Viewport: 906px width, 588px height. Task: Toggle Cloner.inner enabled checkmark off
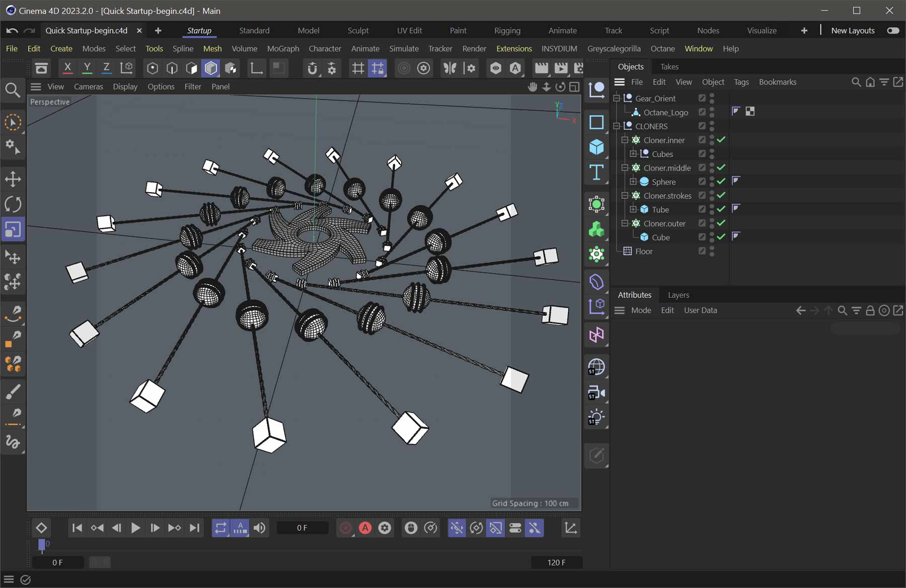721,140
